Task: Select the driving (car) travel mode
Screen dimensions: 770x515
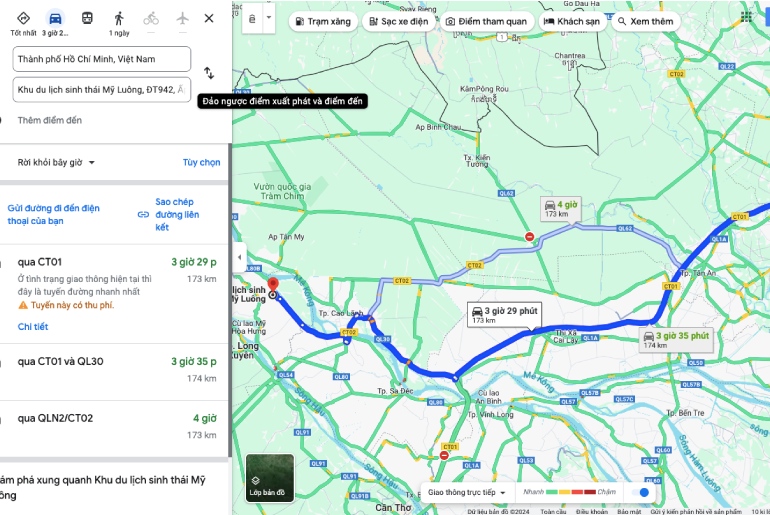Action: pyautogui.click(x=55, y=19)
